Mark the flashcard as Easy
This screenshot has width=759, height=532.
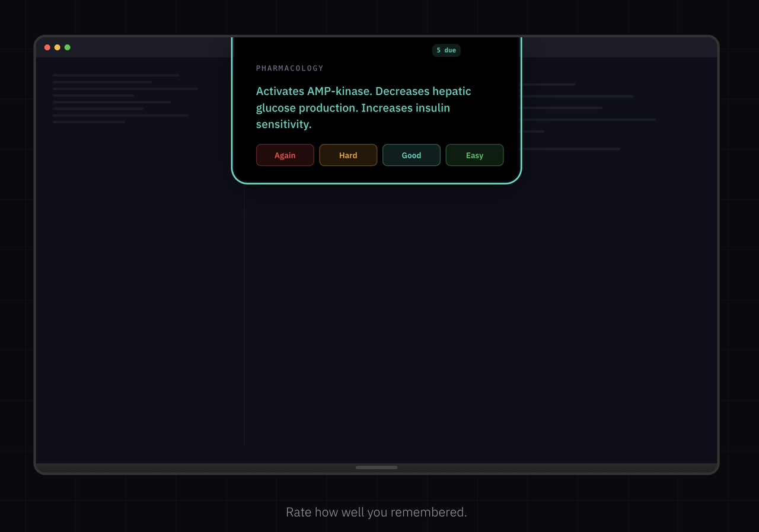tap(474, 155)
